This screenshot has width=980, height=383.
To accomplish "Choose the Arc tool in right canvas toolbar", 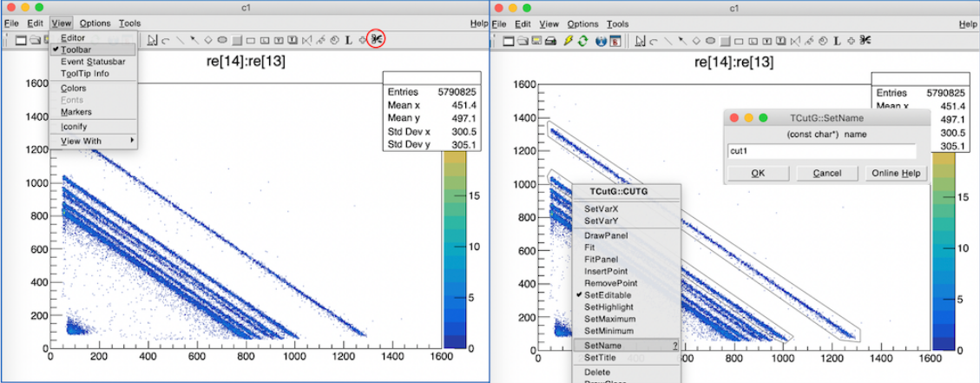I will click(653, 42).
